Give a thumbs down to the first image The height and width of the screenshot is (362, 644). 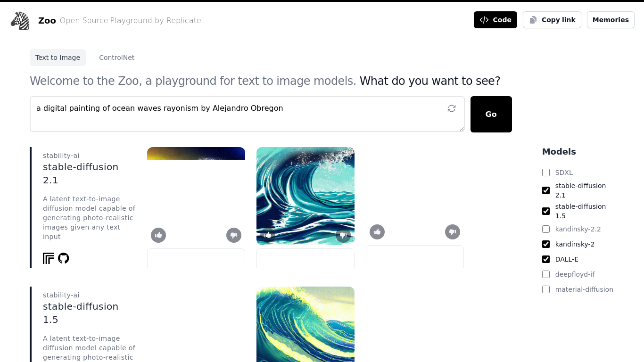point(234,235)
